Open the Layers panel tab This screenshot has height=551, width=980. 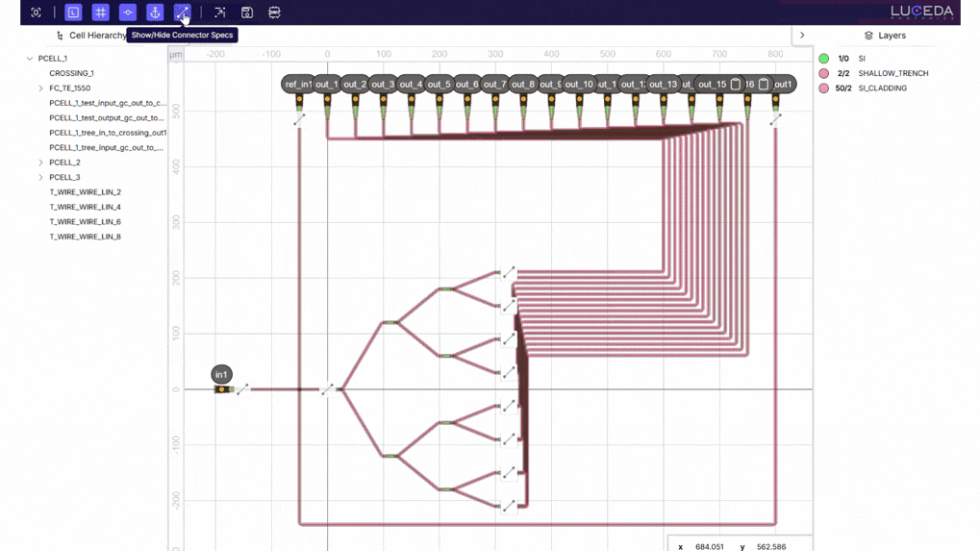(884, 36)
